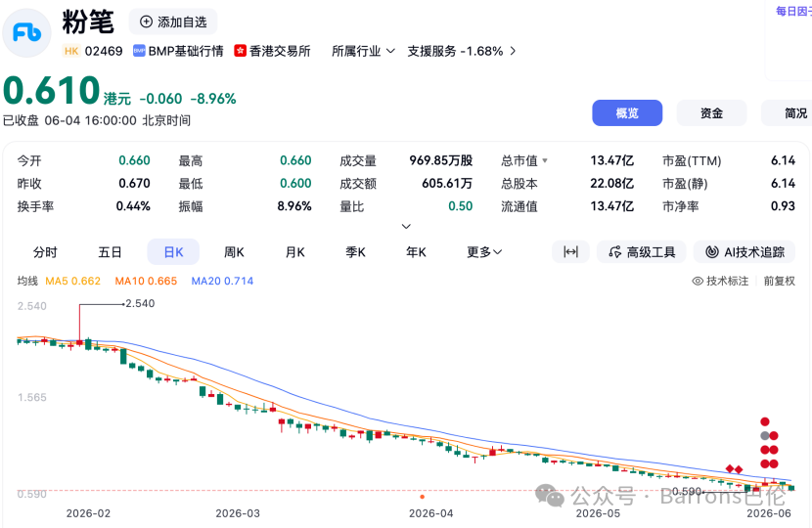Open AI技术追踪 tracking

744,252
